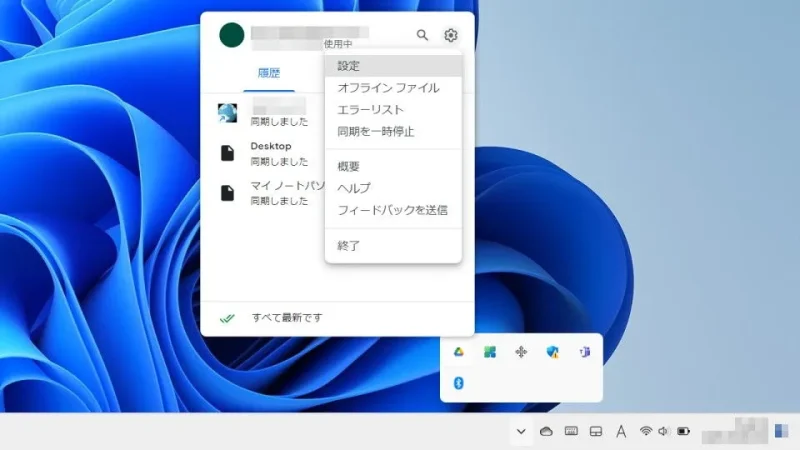Click the Bluetooth tray icon
The width and height of the screenshot is (800, 450).
459,383
